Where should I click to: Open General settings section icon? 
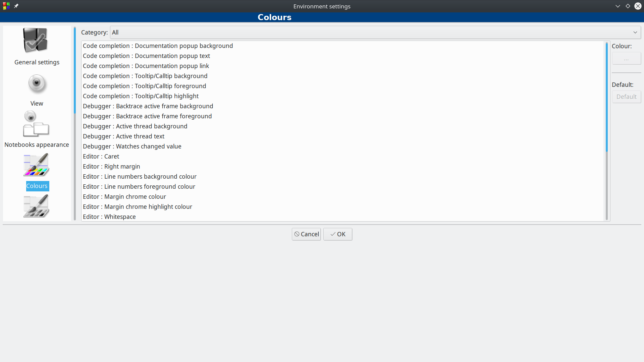(x=36, y=40)
